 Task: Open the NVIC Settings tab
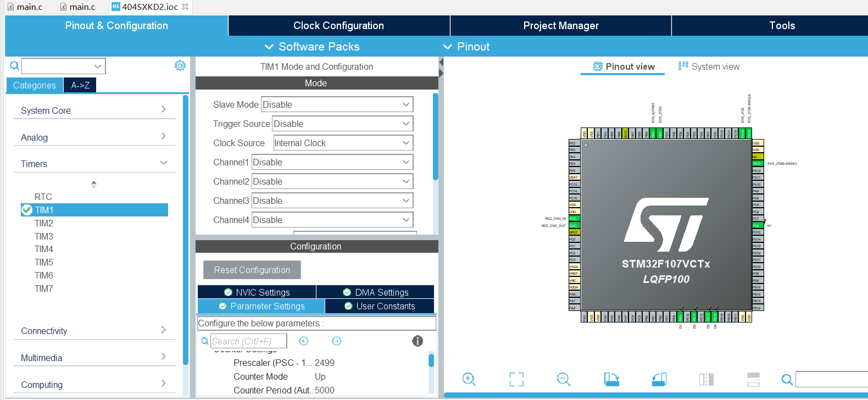tap(257, 292)
